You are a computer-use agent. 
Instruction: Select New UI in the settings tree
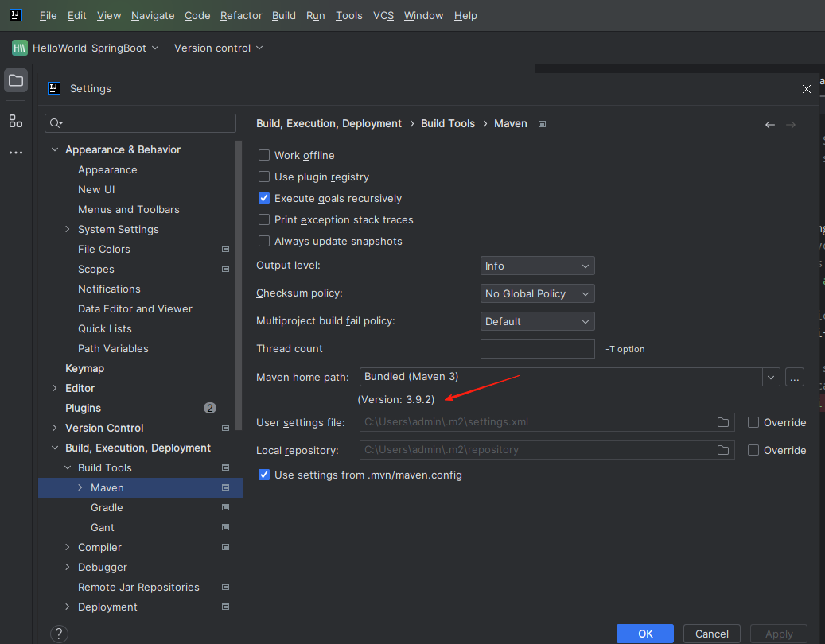point(96,190)
